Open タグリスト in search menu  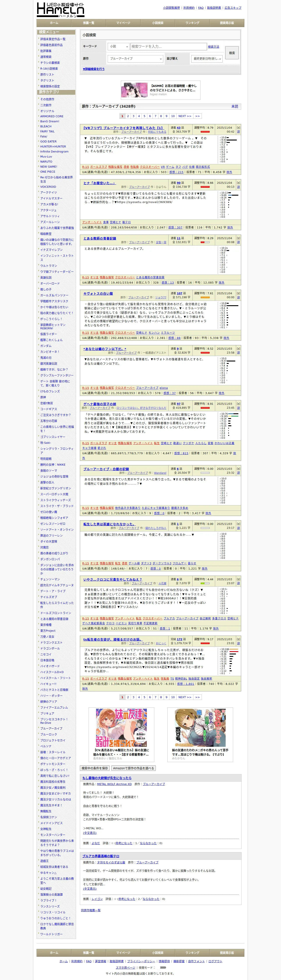tap(47, 81)
